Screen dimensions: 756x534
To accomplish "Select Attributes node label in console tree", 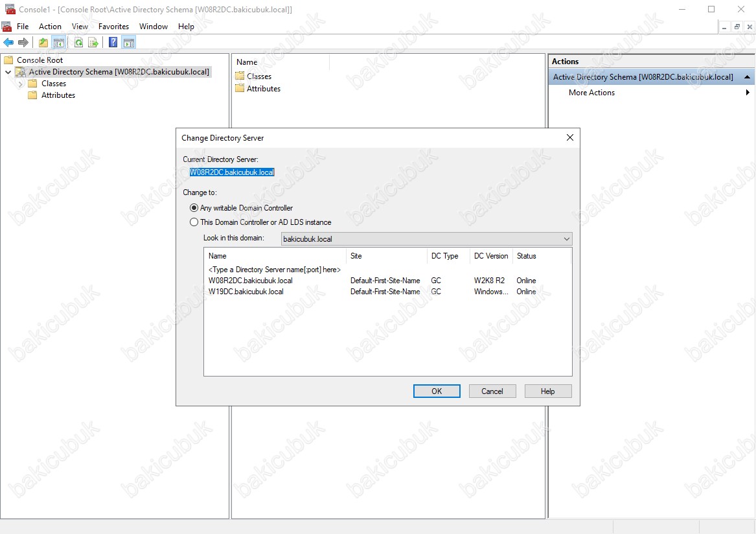I will pyautogui.click(x=58, y=95).
